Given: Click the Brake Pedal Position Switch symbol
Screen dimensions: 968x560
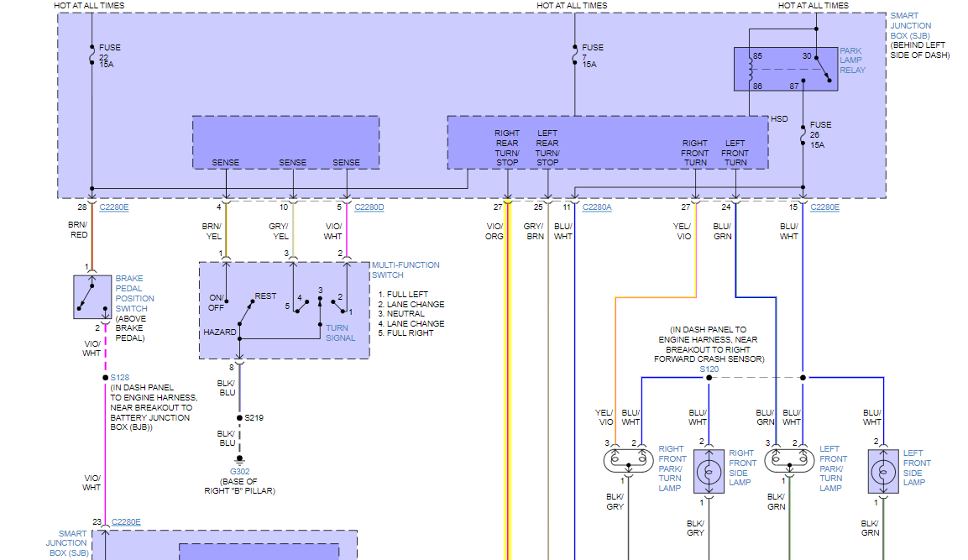Looking at the screenshot, I should (x=92, y=297).
